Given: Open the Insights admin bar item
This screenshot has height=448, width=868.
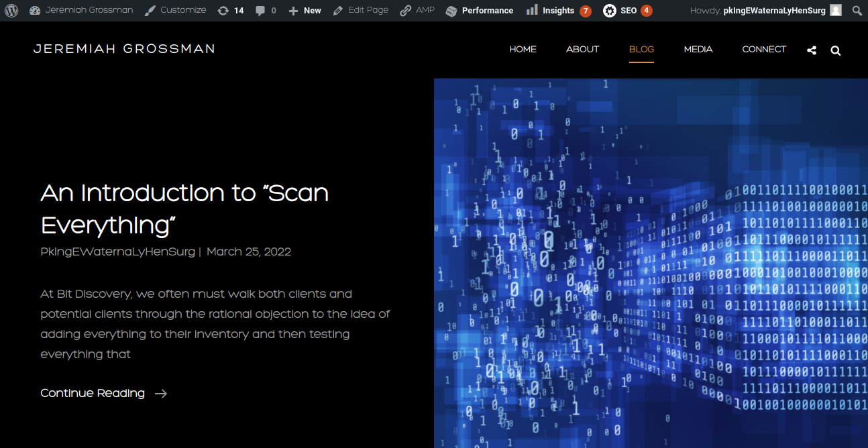Looking at the screenshot, I should point(558,11).
